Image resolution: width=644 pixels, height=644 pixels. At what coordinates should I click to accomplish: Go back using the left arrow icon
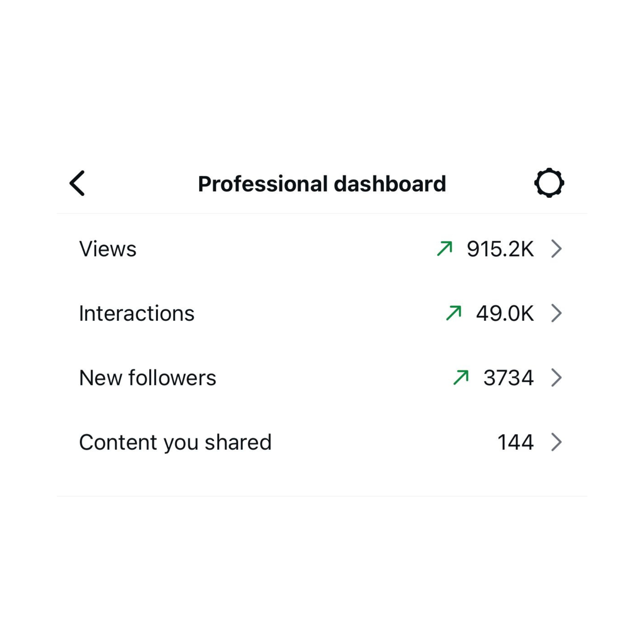click(77, 183)
